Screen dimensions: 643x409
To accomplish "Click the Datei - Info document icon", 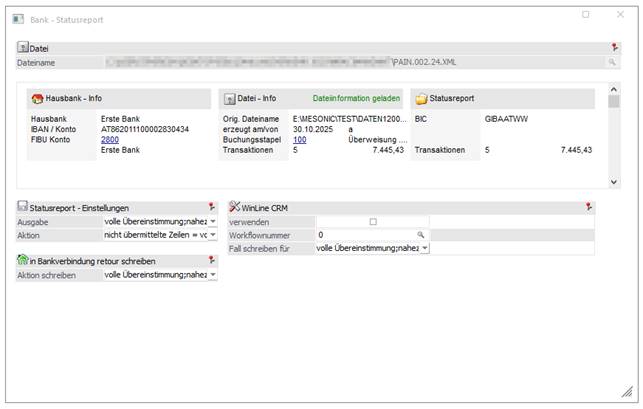I will pos(228,99).
